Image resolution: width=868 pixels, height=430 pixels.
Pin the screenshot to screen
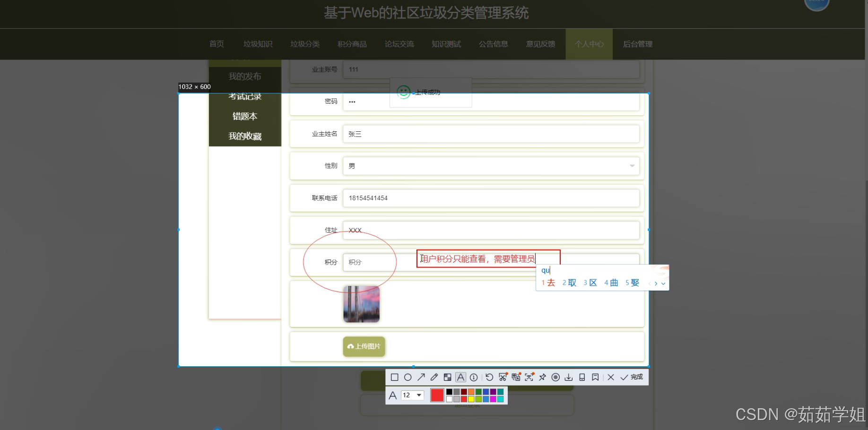pos(543,377)
